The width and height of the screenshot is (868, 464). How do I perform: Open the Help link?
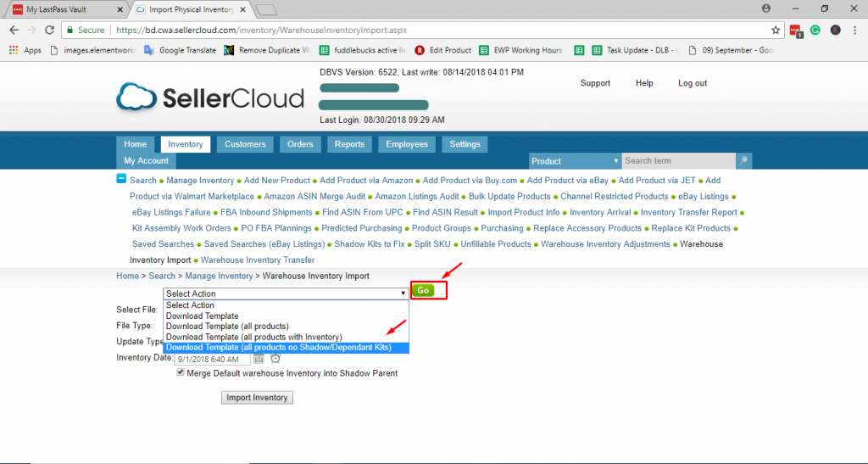coord(644,83)
